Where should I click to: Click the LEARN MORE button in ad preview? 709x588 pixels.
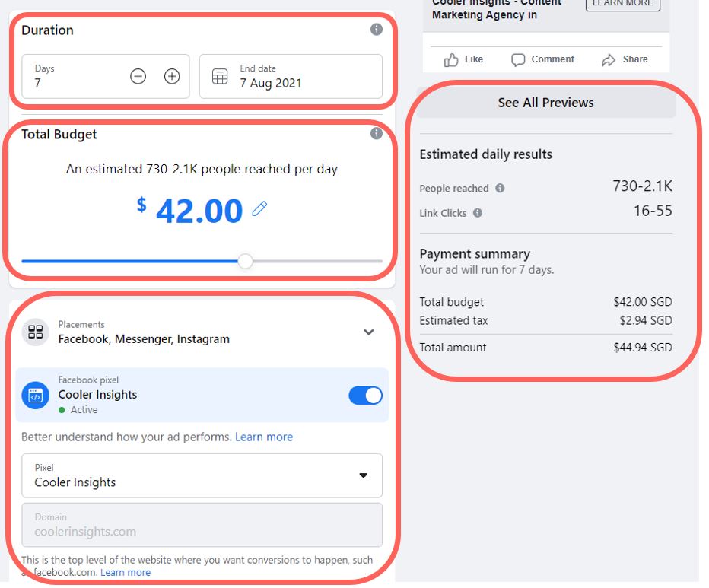[x=622, y=4]
